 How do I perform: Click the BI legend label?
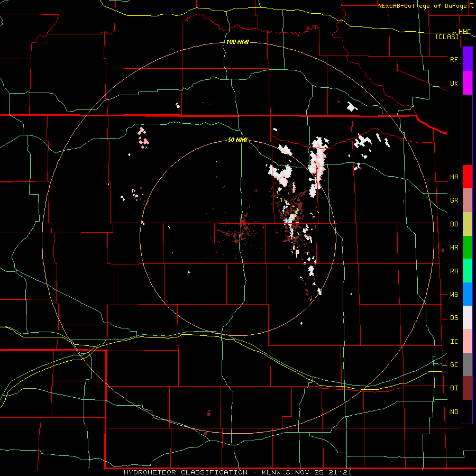point(454,388)
